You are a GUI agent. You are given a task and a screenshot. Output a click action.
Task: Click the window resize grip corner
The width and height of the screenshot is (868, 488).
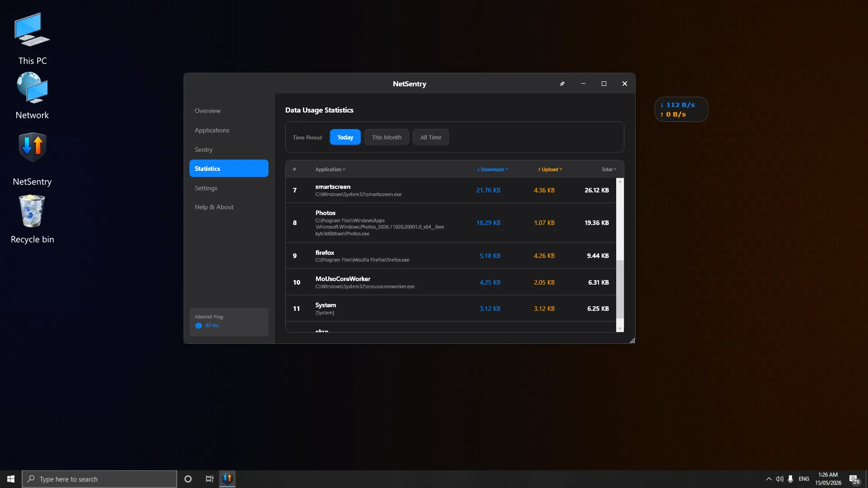[632, 341]
